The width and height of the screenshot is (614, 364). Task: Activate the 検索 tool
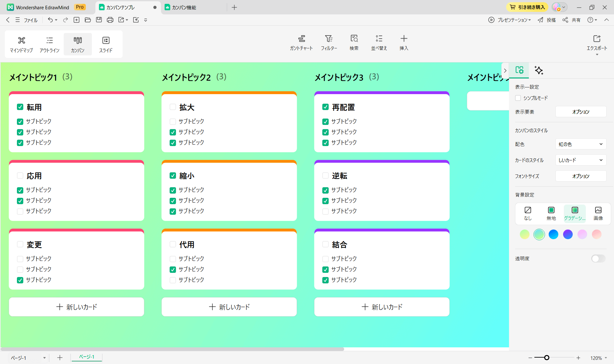354,43
